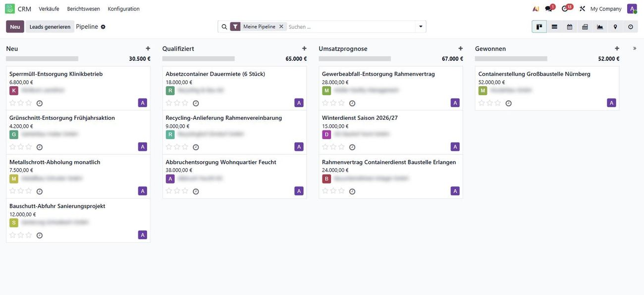
Task: Set first priority star on Sperrmüll-Entsorgung Klinikbetrieb
Action: click(x=13, y=103)
